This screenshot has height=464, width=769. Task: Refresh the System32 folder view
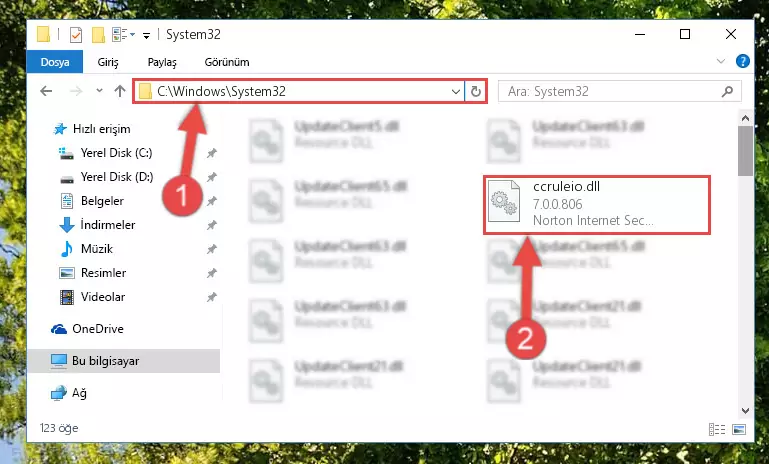[475, 91]
